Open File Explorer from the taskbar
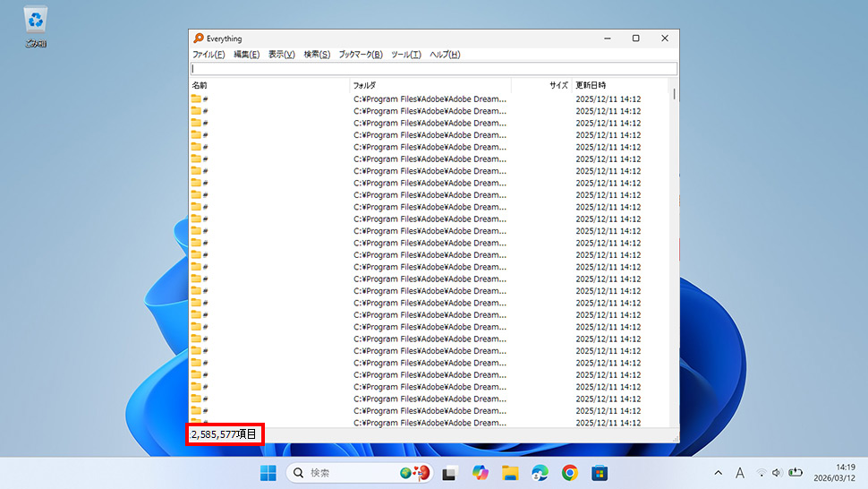868x489 pixels. (510, 472)
